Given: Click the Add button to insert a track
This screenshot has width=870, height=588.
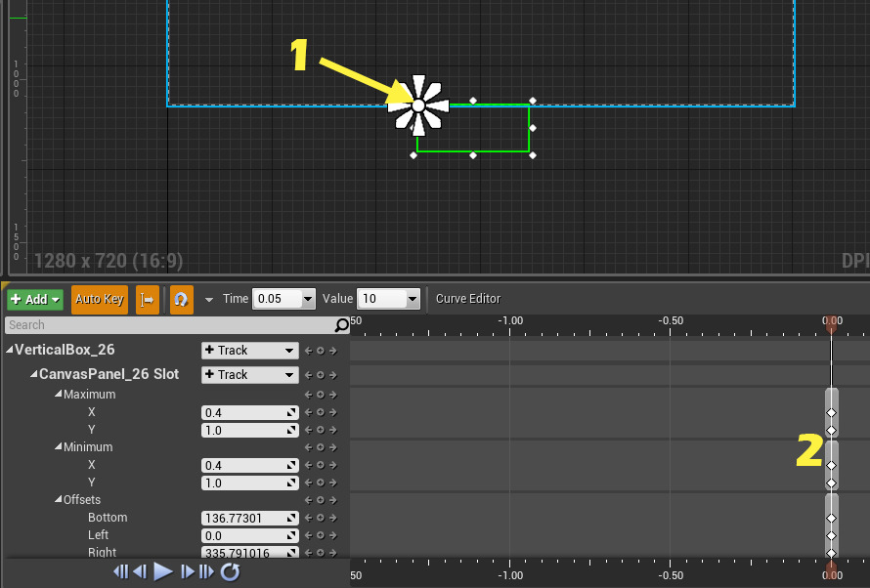Looking at the screenshot, I should tap(34, 300).
